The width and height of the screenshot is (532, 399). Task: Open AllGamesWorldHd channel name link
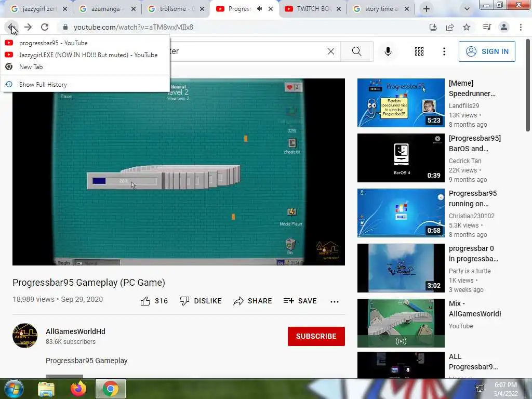click(76, 331)
